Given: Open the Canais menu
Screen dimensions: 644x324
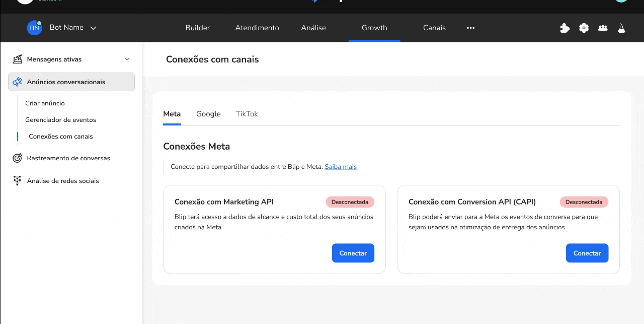Looking at the screenshot, I should 434,28.
